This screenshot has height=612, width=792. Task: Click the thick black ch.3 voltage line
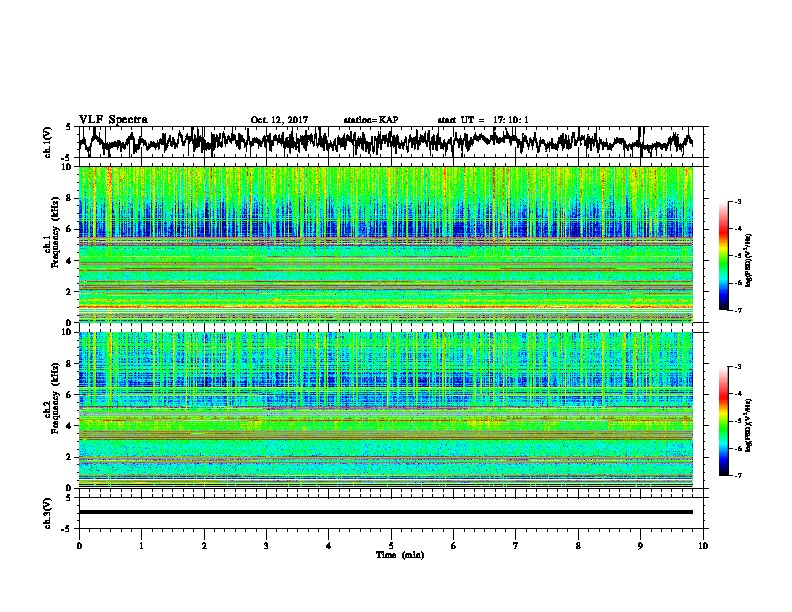385,512
